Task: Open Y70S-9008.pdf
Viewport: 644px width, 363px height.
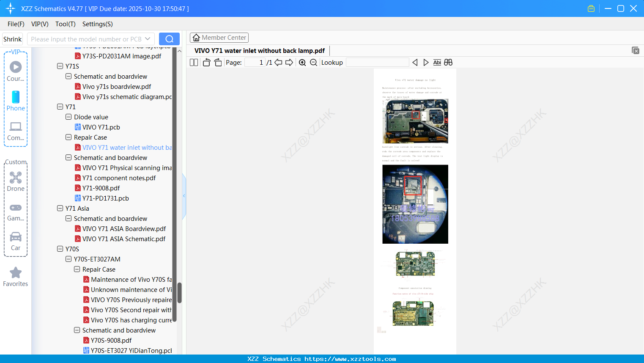Action: click(x=107, y=340)
